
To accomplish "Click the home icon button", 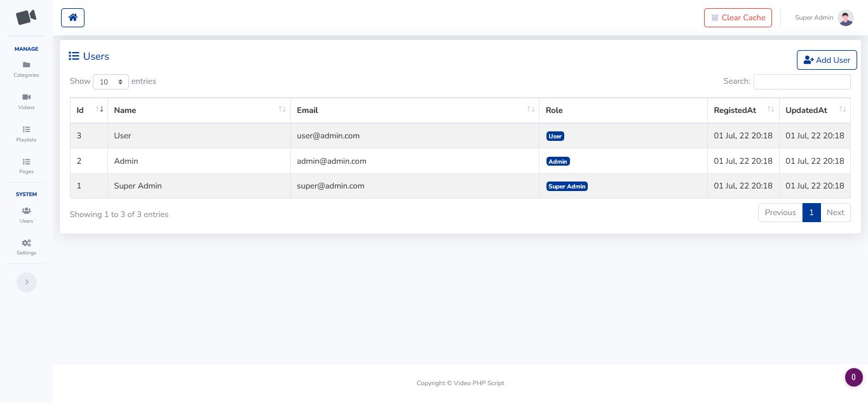I will (x=72, y=18).
